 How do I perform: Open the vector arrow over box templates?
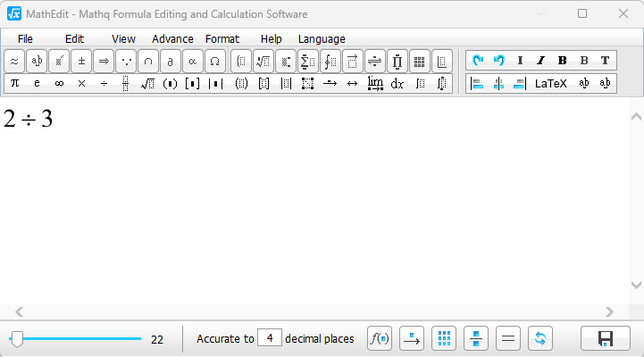353,62
